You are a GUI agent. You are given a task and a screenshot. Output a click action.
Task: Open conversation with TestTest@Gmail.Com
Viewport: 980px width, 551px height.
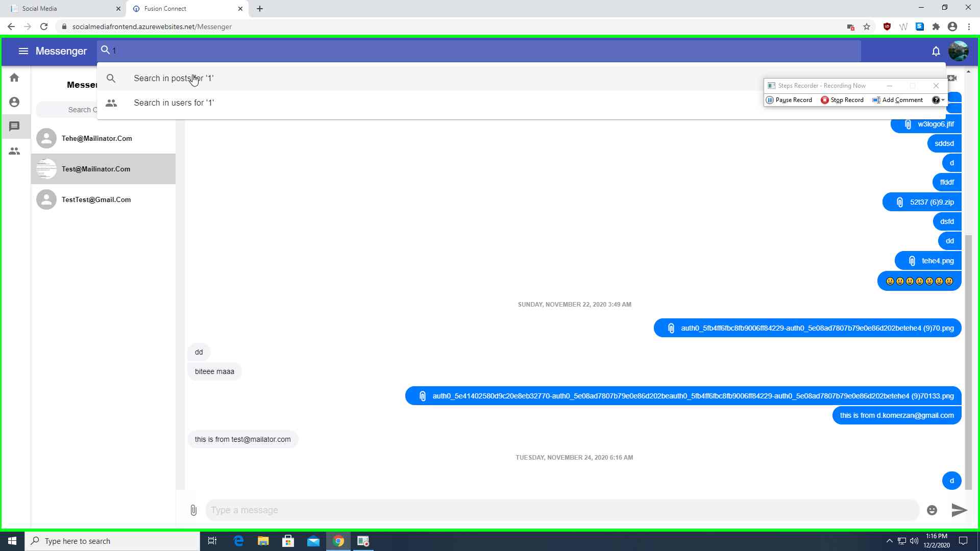(x=104, y=199)
